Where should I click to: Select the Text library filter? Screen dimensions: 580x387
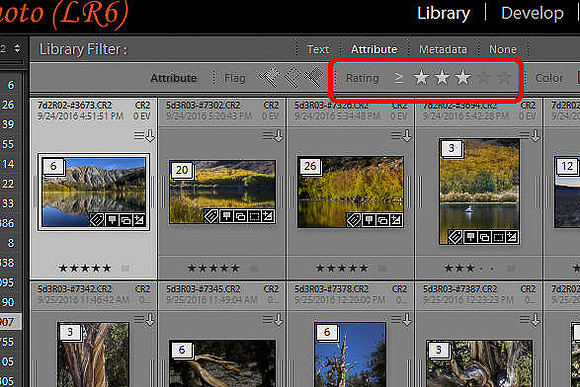(318, 49)
